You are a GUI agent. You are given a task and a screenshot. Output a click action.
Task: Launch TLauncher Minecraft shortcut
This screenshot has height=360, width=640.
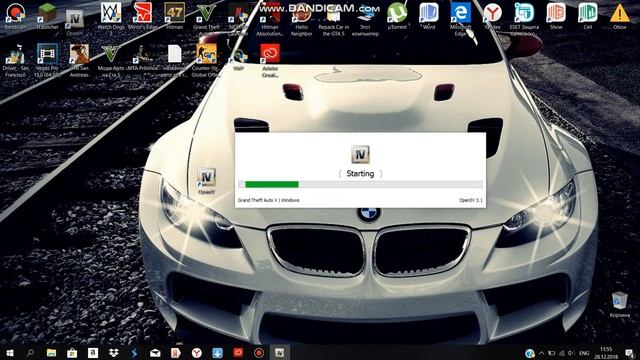coord(47,16)
